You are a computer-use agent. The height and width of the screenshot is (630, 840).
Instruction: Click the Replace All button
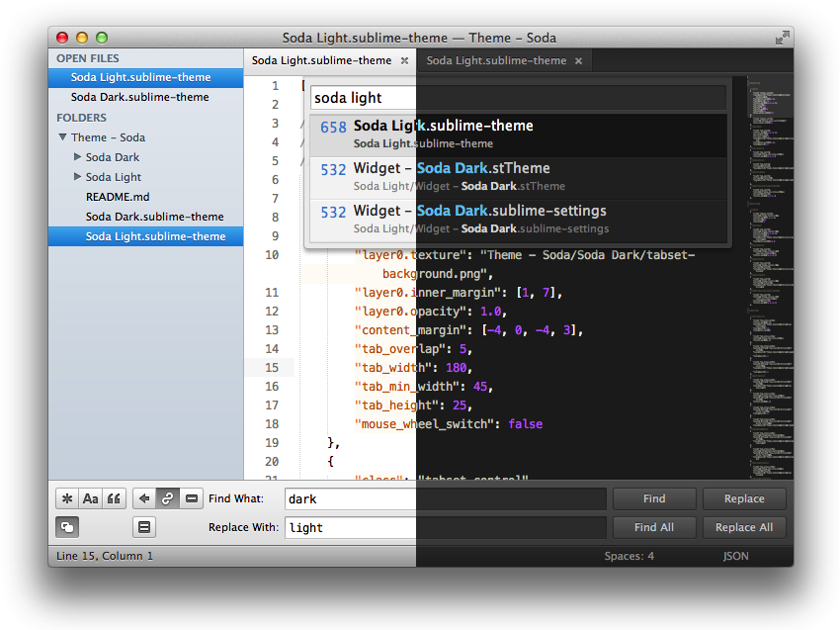744,527
